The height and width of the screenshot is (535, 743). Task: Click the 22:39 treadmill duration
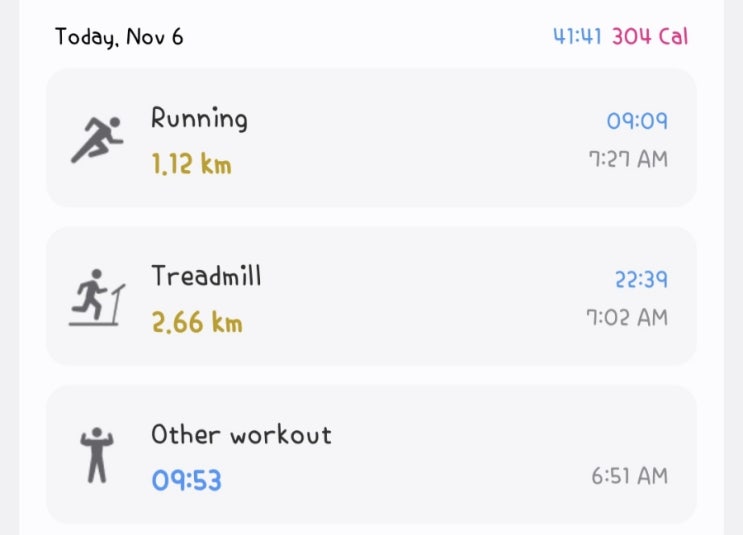(x=641, y=280)
